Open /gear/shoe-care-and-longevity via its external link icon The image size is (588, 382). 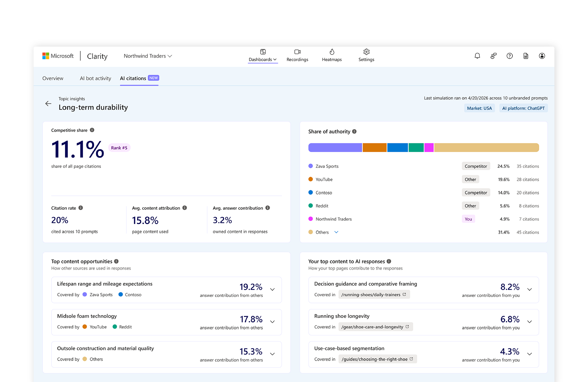pos(407,327)
